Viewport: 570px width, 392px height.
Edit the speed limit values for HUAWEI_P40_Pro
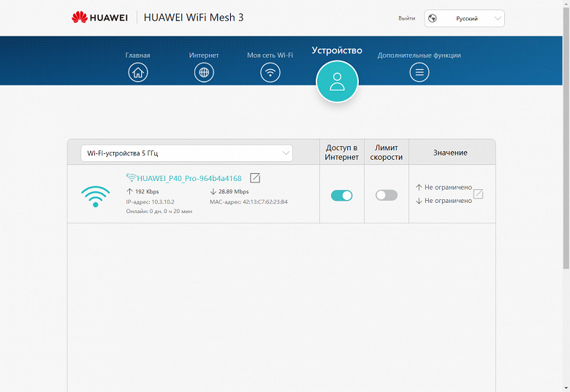click(478, 194)
